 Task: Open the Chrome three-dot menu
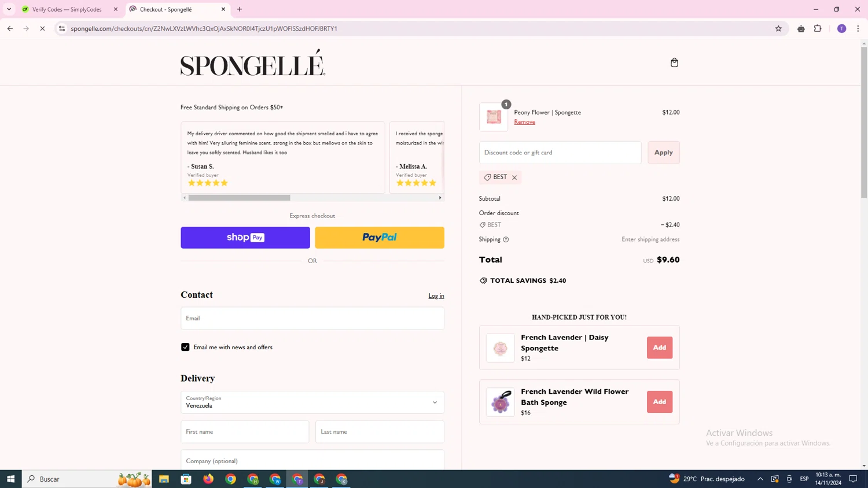pos(858,28)
